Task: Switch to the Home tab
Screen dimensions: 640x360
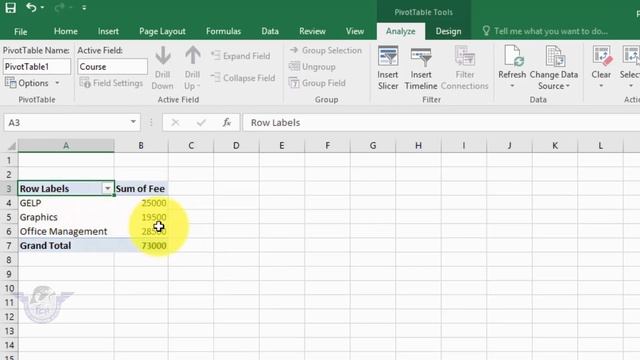Action: 65,31
